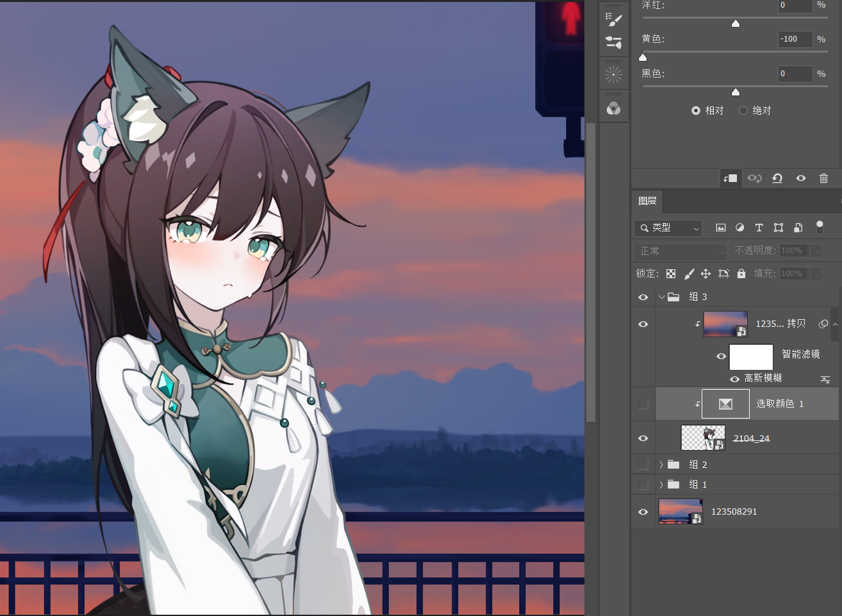Screen dimensions: 842x616
Task: Lock position move icon
Action: pyautogui.click(x=706, y=274)
